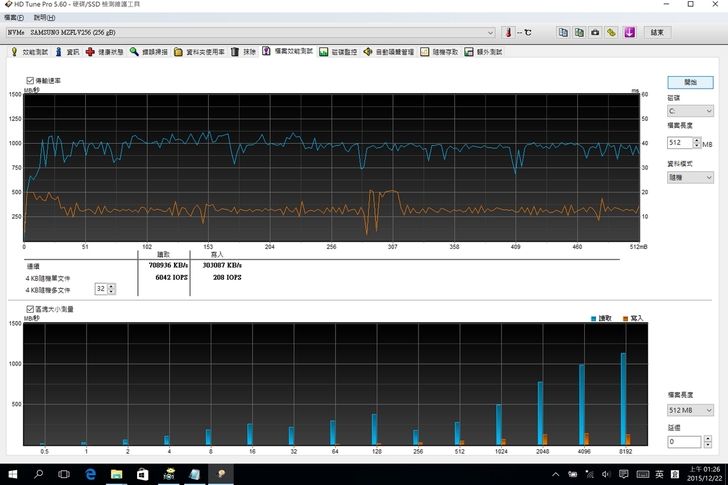Image resolution: width=728 pixels, height=485 pixels.
Task: Open Microsoft Edge from the taskbar
Action: 88,474
